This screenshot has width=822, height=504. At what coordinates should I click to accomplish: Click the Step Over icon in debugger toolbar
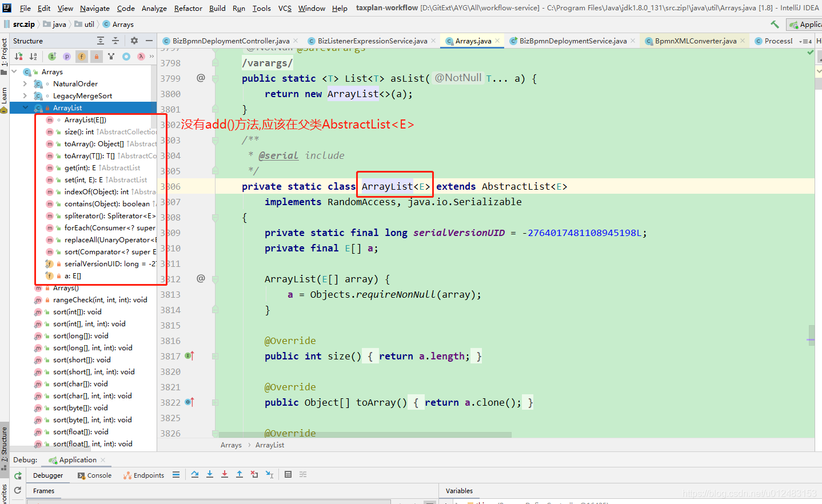pos(195,475)
